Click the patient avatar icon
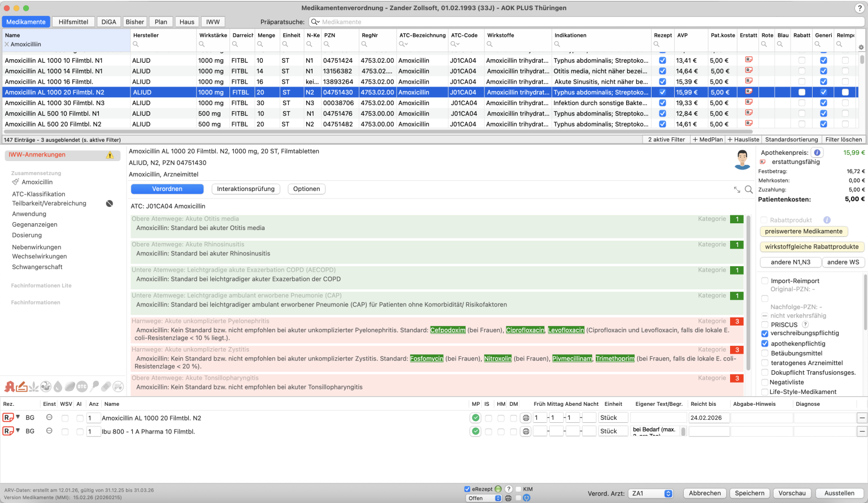This screenshot has height=503, width=868. [742, 159]
